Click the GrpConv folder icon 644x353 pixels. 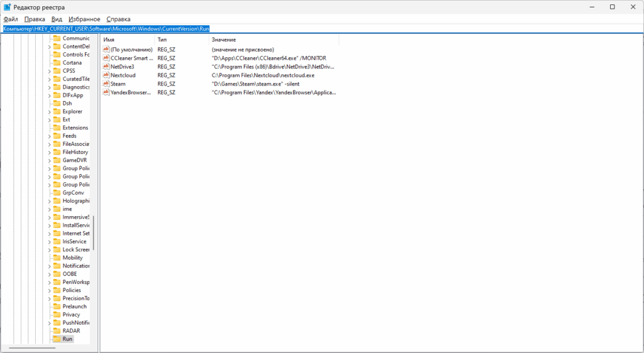click(57, 193)
